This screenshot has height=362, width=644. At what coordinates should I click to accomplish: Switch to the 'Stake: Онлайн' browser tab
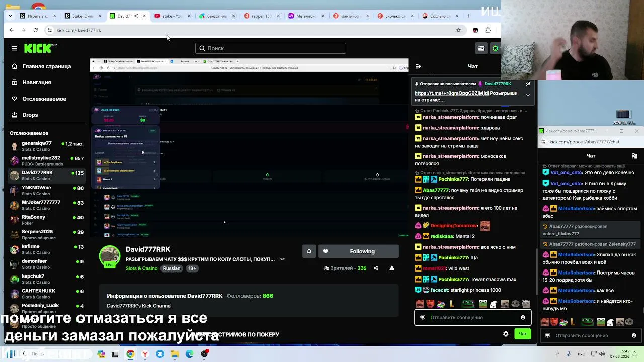tap(83, 16)
